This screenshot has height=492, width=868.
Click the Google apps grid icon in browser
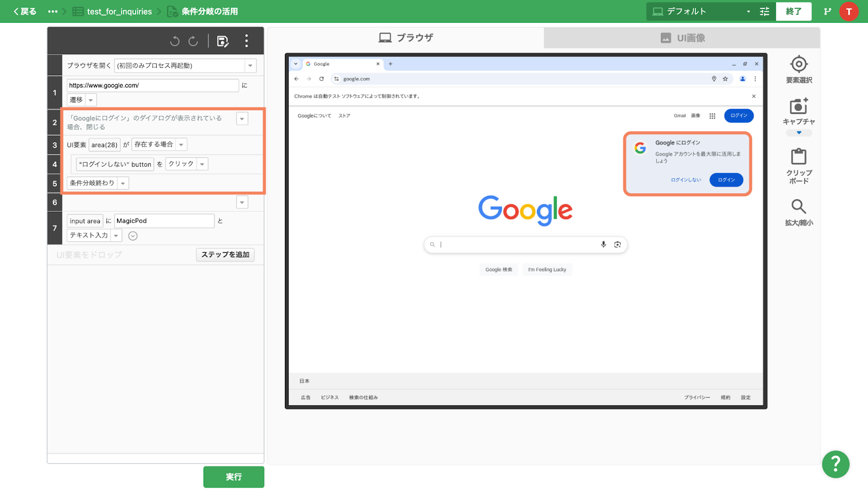coord(712,116)
